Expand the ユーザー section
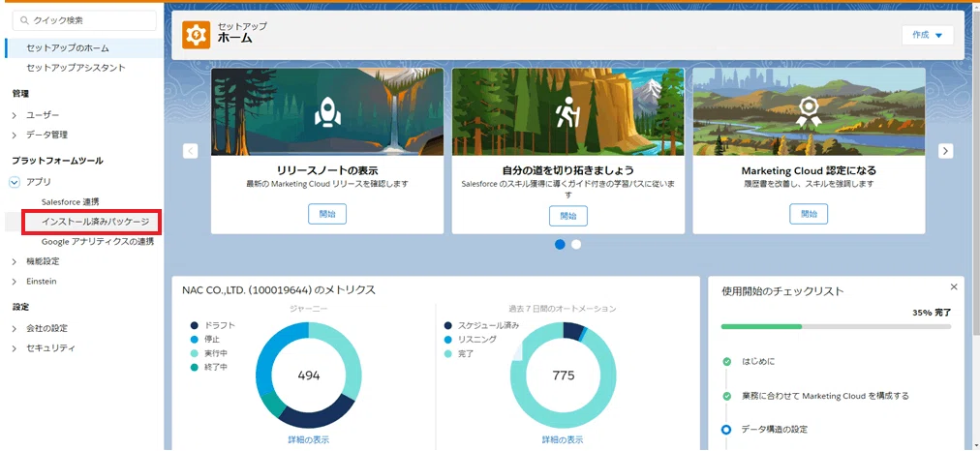The height and width of the screenshot is (451, 980). 15,115
